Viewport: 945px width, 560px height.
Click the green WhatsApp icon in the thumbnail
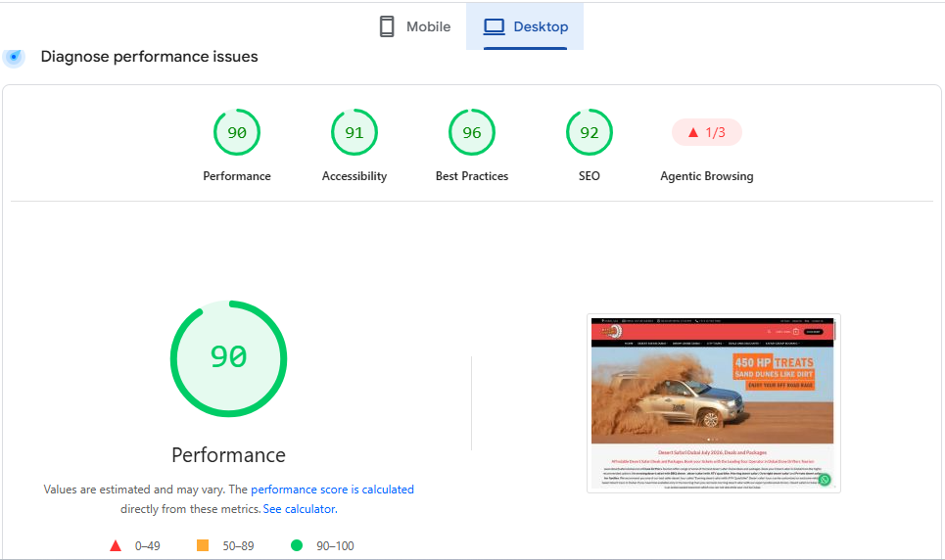coord(825,480)
